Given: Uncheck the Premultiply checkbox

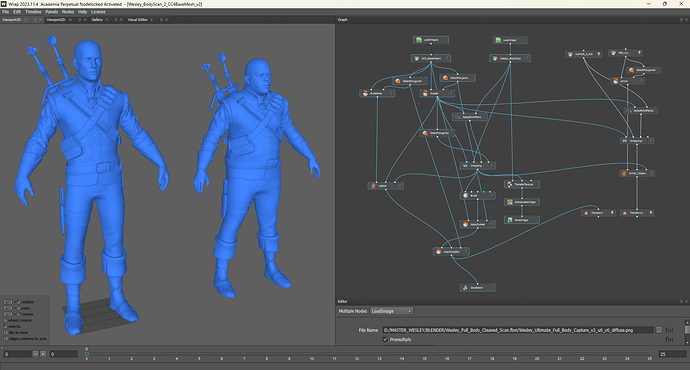Looking at the screenshot, I should [385, 339].
